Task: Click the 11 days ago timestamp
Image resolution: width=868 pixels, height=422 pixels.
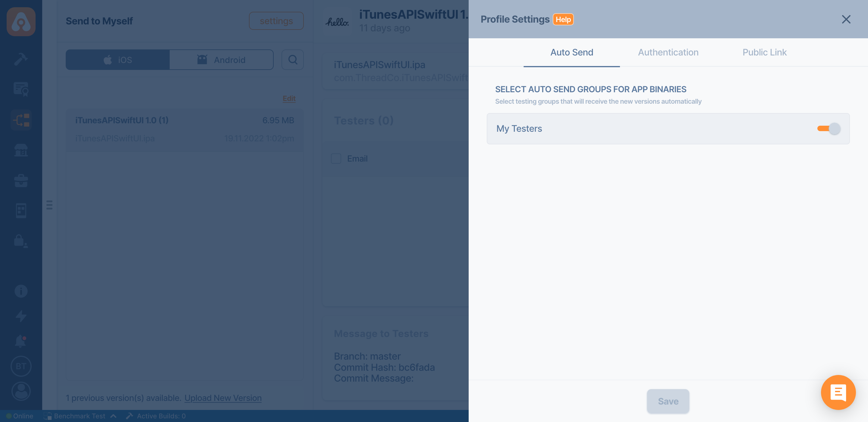Action: 385,28
